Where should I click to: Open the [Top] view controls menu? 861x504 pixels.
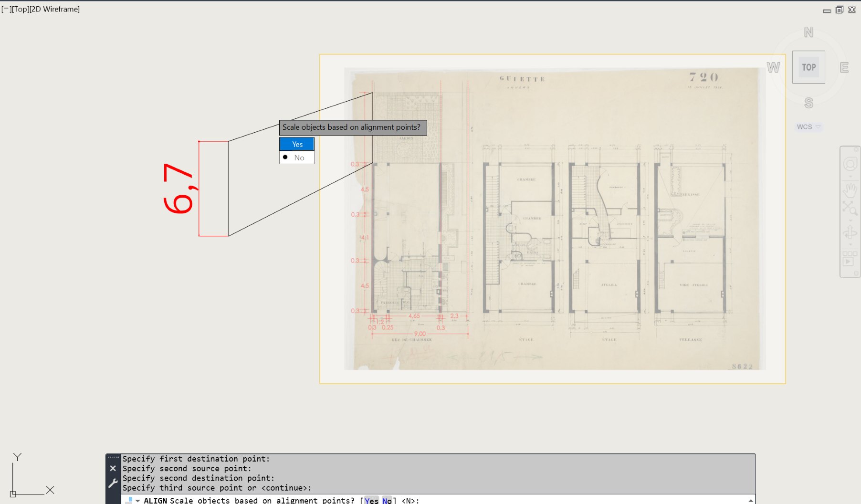coord(20,9)
